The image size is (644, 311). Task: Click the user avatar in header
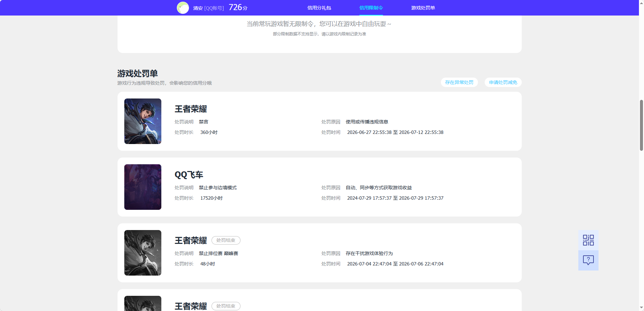coord(183,8)
